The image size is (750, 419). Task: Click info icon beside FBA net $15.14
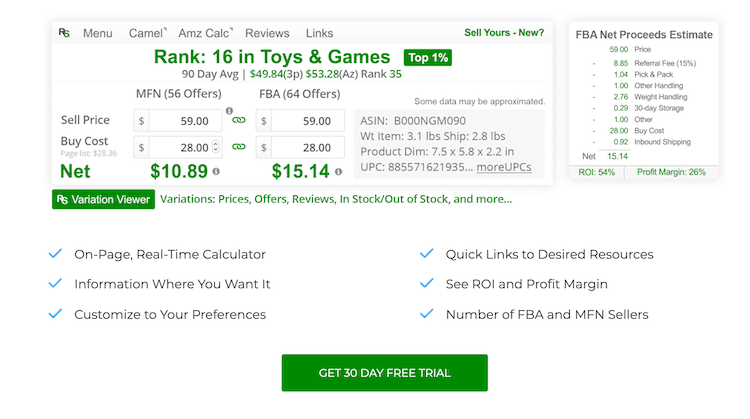coord(339,173)
